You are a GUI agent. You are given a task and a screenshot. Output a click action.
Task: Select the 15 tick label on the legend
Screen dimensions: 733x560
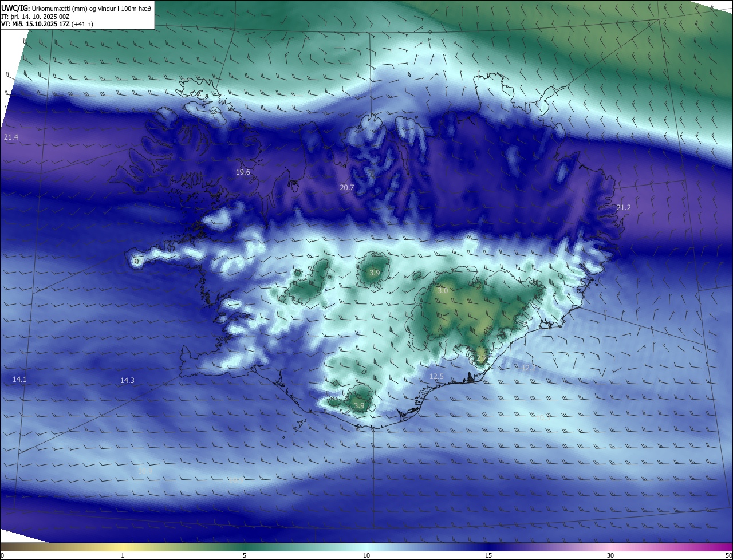(488, 555)
